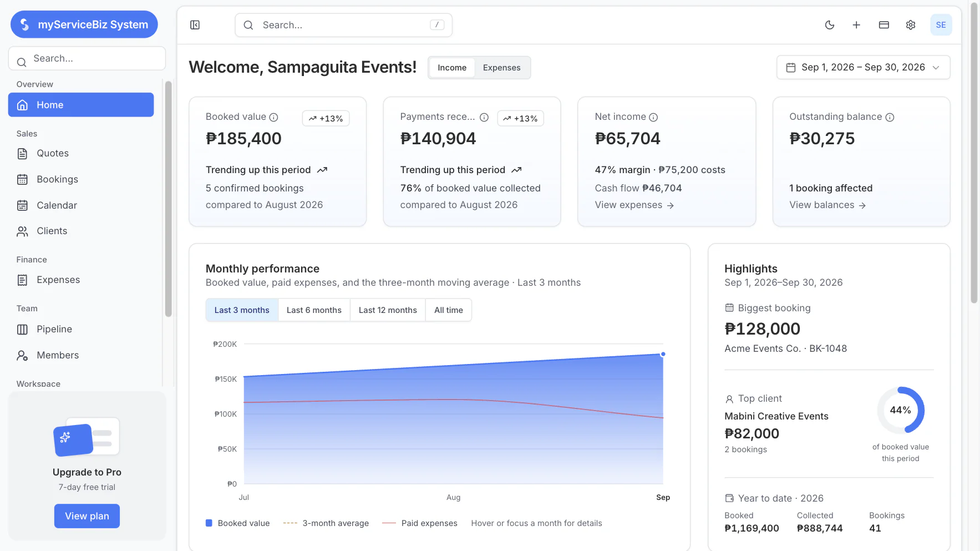Click the Payments received +13% trend badge
Viewport: 980px width, 551px height.
coord(520,118)
